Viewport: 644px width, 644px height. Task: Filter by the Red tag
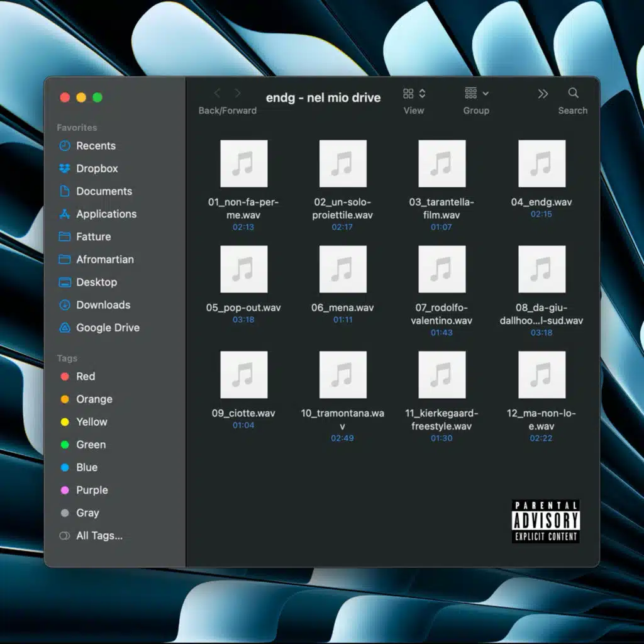pyautogui.click(x=85, y=377)
